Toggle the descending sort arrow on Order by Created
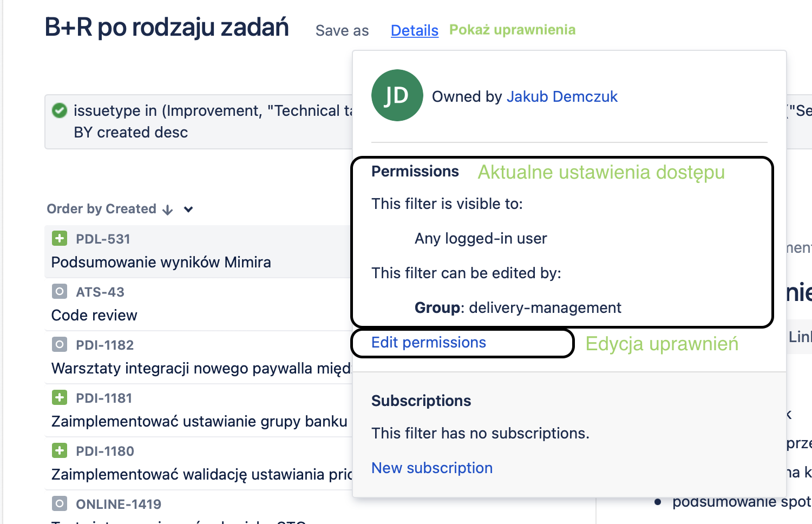Screen dimensions: 812x524 point(167,209)
